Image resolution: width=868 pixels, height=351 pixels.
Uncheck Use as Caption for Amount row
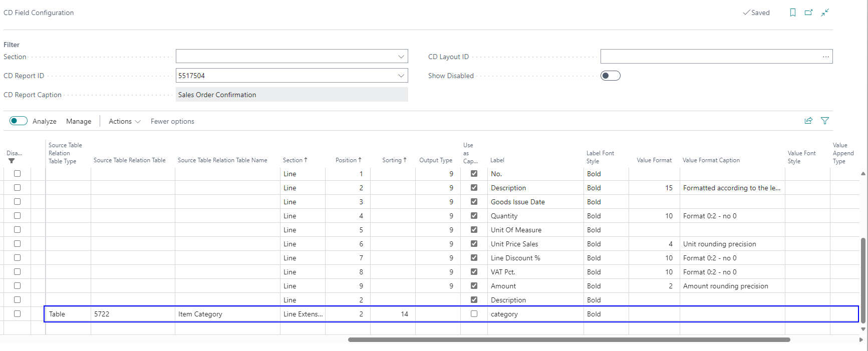coord(474,286)
